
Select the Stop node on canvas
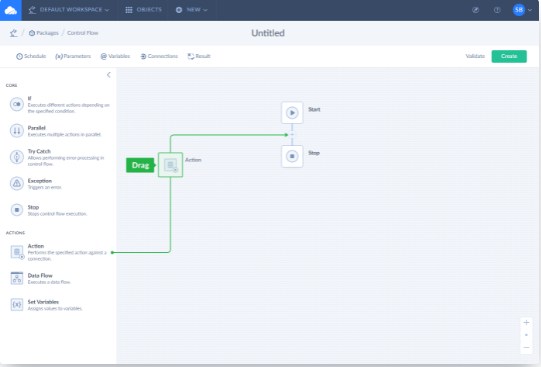[292, 156]
